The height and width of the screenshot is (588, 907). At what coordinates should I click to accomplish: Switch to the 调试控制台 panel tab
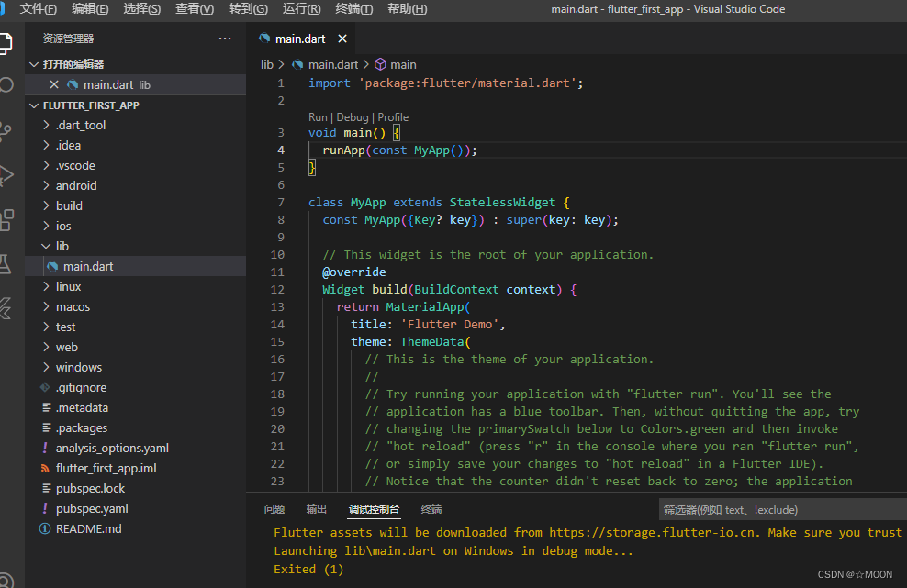pyautogui.click(x=374, y=509)
